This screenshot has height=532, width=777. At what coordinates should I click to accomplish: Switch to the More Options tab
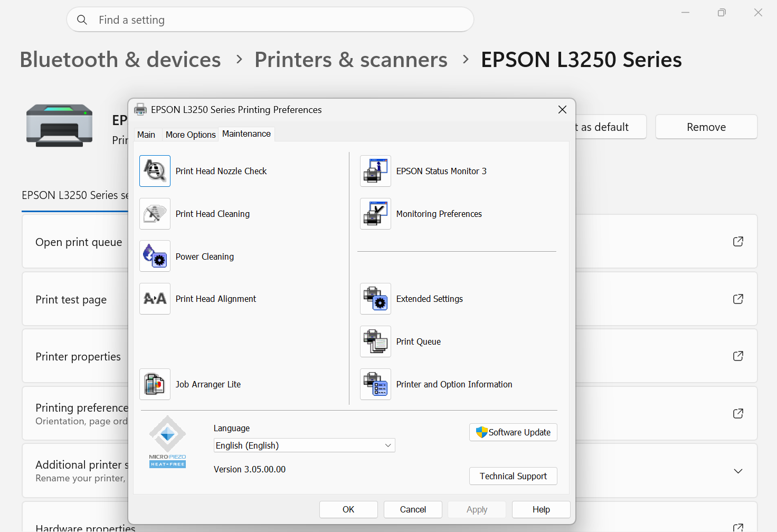[x=191, y=135]
